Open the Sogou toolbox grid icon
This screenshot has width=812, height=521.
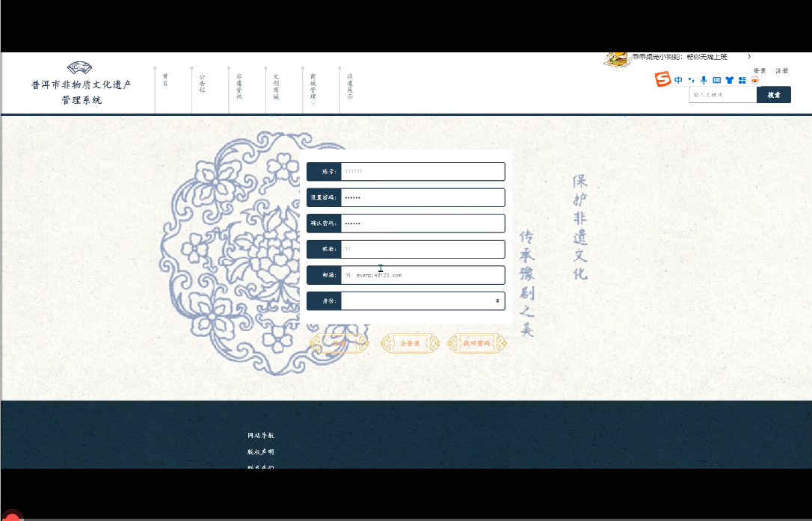coord(742,80)
